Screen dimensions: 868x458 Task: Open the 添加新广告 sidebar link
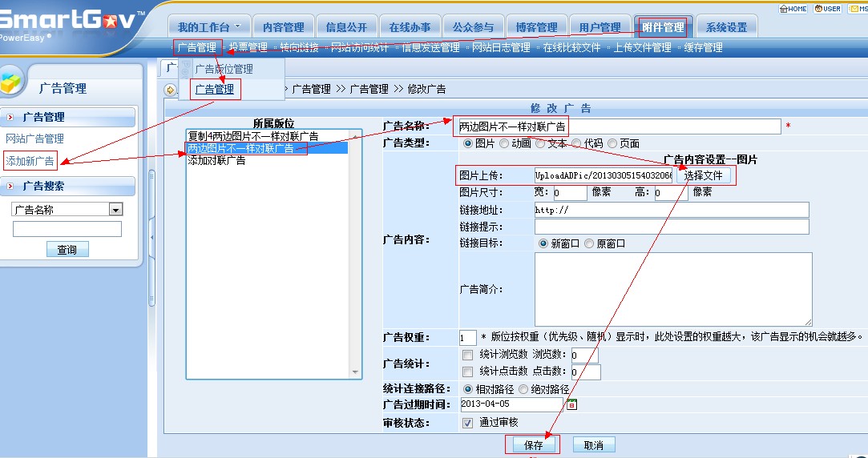(x=30, y=161)
